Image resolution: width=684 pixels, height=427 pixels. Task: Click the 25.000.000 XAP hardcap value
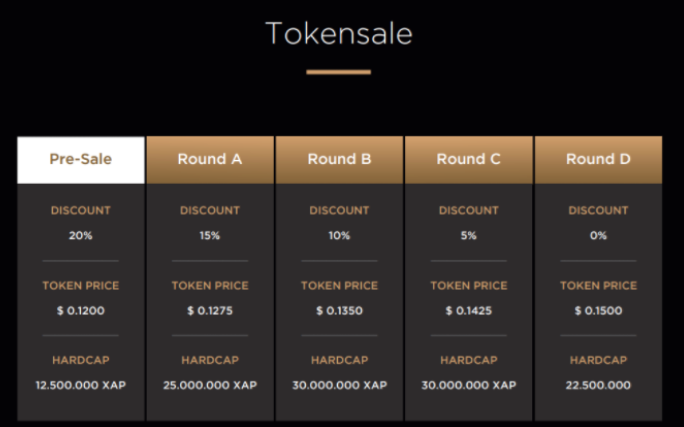pos(210,385)
